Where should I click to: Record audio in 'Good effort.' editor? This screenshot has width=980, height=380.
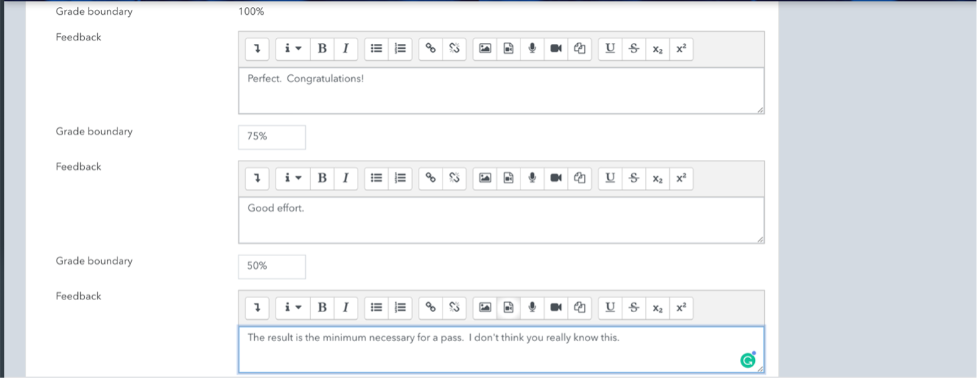(532, 178)
